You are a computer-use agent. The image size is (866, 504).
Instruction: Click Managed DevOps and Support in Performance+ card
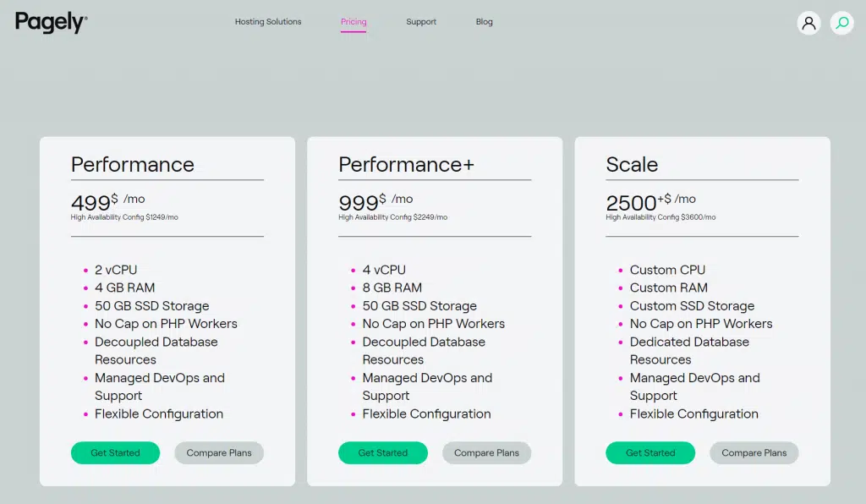[x=427, y=386]
